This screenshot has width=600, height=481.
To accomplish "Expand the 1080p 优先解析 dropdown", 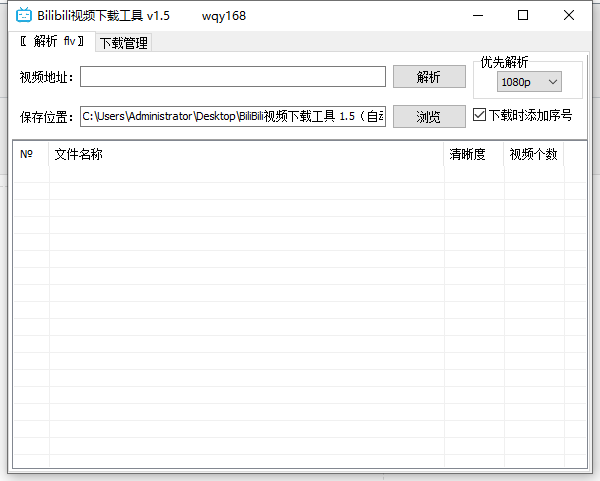I will (530, 82).
